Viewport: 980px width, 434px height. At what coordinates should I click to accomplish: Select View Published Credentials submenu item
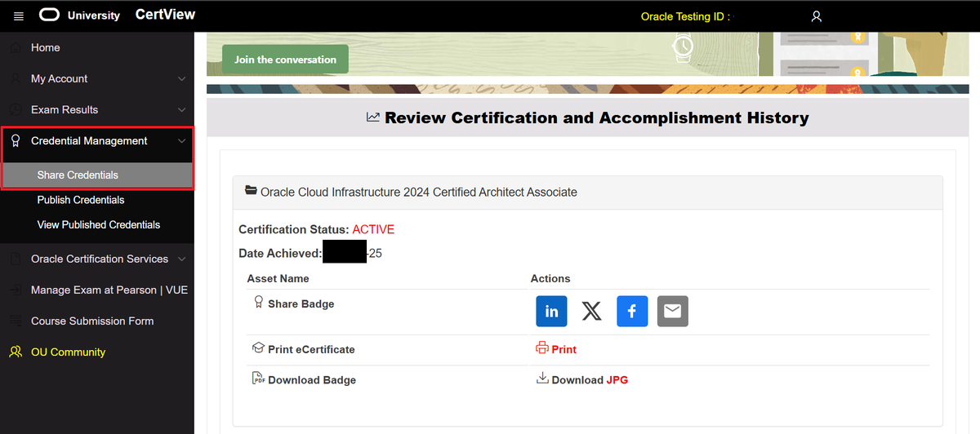(x=97, y=225)
